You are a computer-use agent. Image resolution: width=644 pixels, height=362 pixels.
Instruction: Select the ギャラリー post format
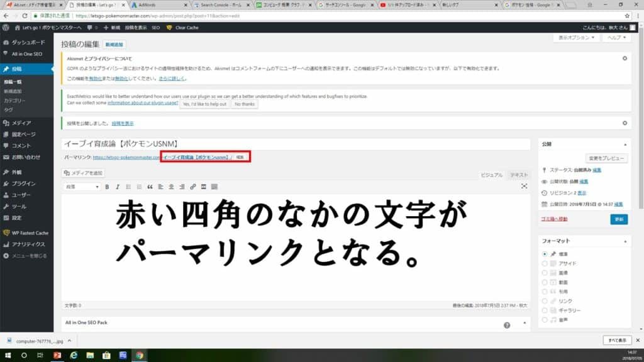pyautogui.click(x=545, y=310)
